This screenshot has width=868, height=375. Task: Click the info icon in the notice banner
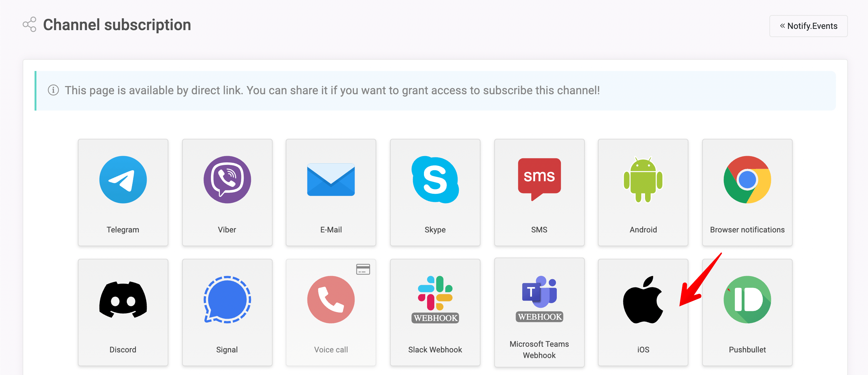click(x=53, y=90)
